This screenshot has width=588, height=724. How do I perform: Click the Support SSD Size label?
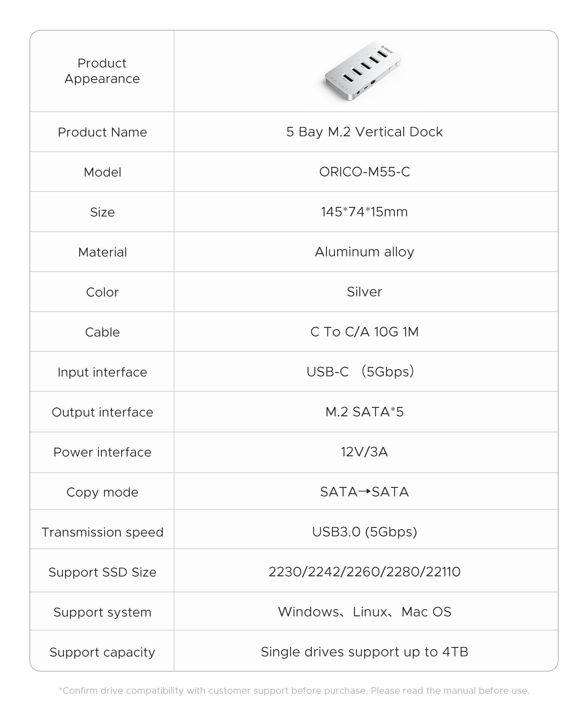click(102, 572)
